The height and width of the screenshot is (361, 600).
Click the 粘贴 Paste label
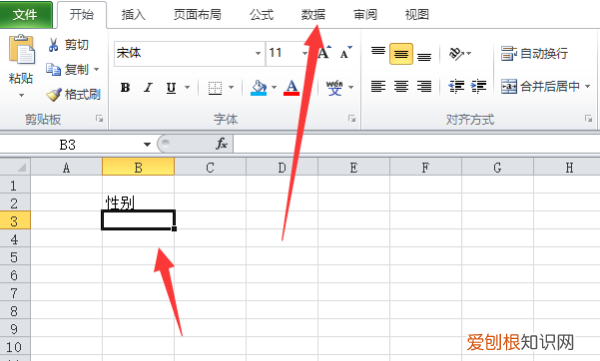tap(21, 78)
